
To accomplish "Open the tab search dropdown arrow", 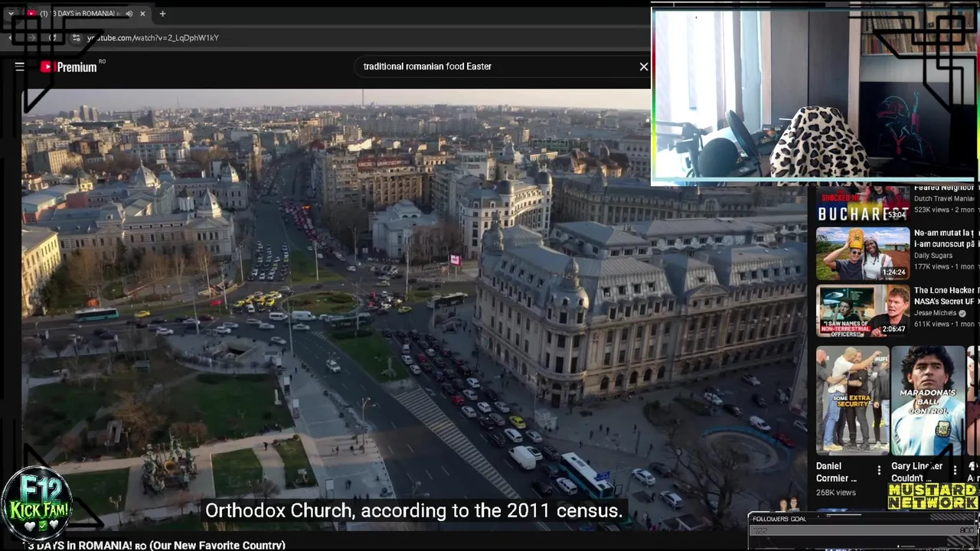I will click(11, 14).
